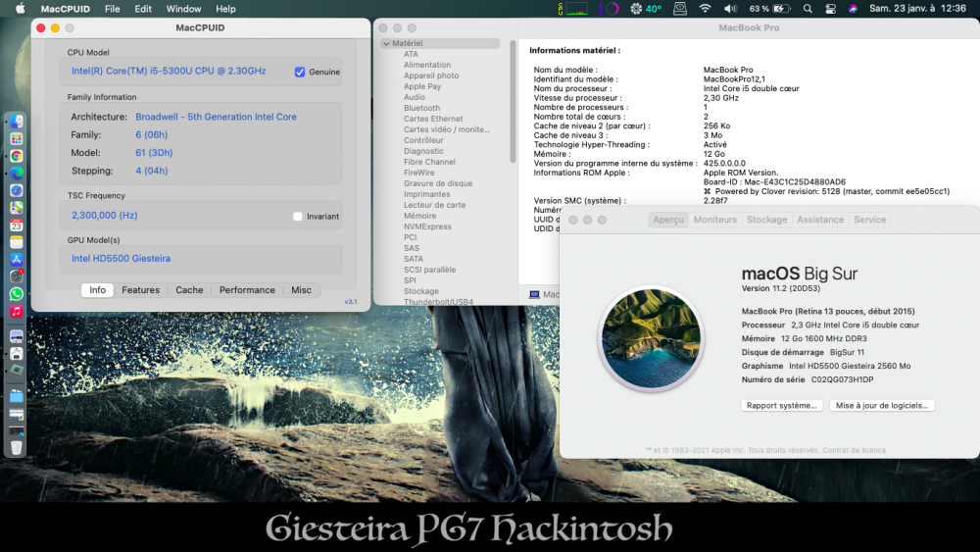Screen dimensions: 980x552
Task: Uncheck the Genuine checkbox in MacCPUID
Action: [299, 72]
